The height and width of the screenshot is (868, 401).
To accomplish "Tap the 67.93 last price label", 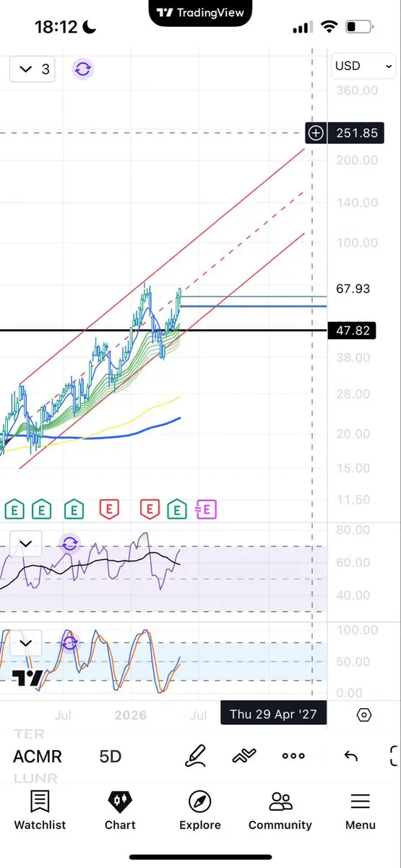I will 353,289.
